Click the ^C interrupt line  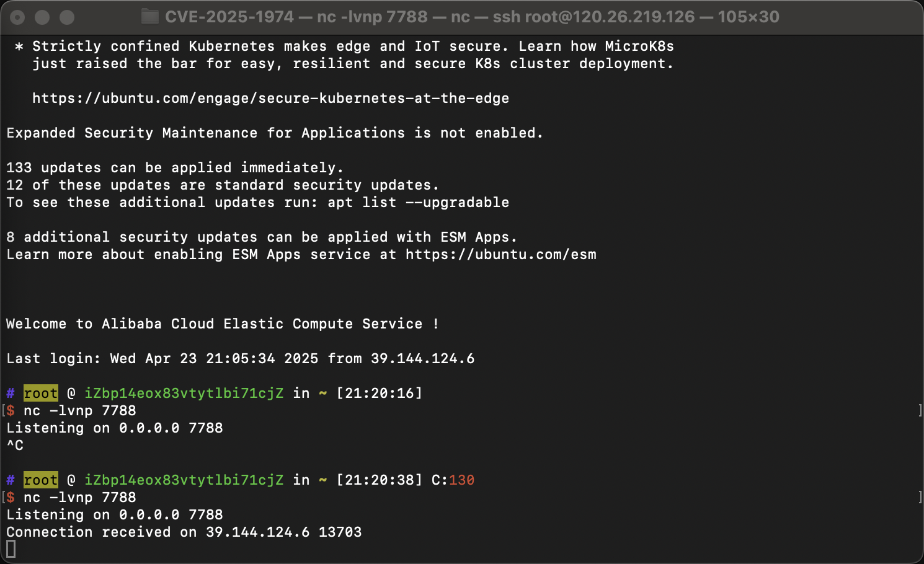(x=15, y=445)
